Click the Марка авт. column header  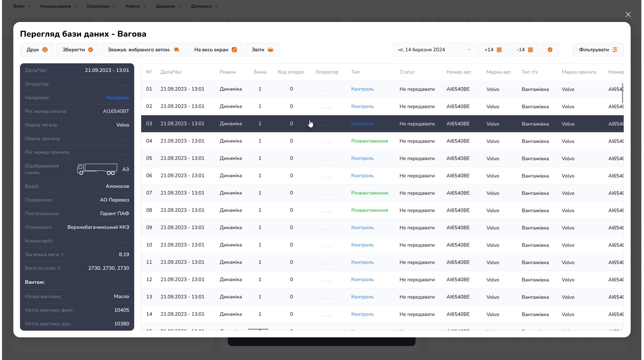click(x=499, y=72)
